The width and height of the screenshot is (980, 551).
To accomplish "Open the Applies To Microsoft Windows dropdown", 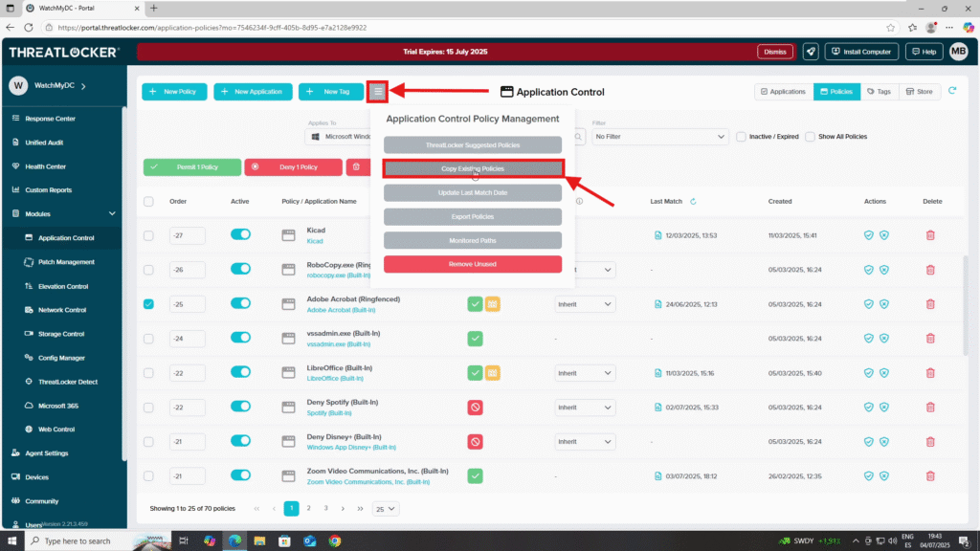I will pos(339,137).
